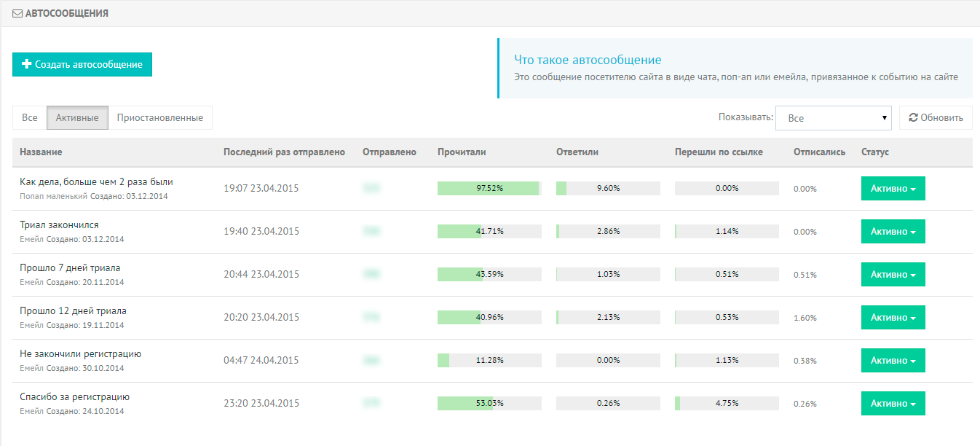Refresh the list with Обновить button

point(936,117)
